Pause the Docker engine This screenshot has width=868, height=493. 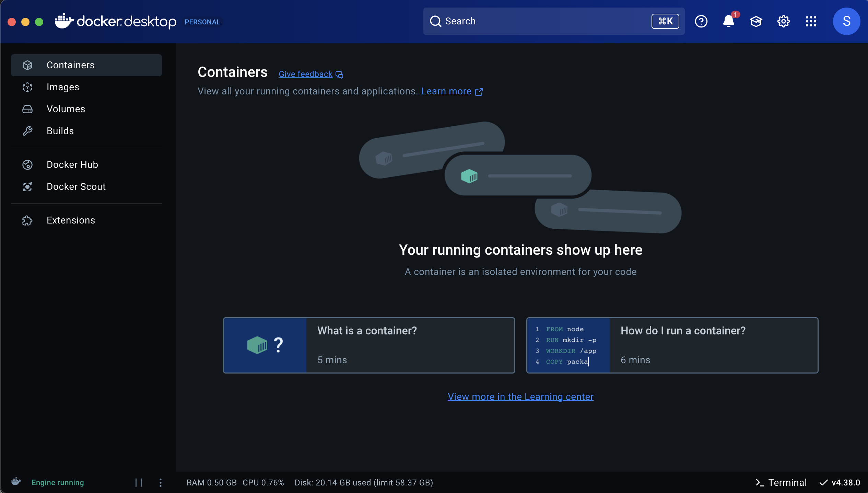(139, 482)
